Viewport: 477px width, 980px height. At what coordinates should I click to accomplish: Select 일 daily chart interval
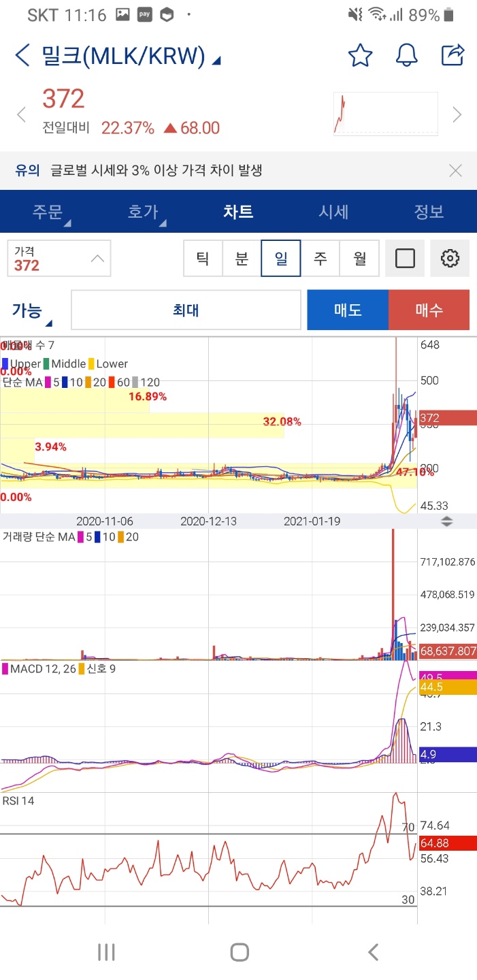tap(281, 259)
